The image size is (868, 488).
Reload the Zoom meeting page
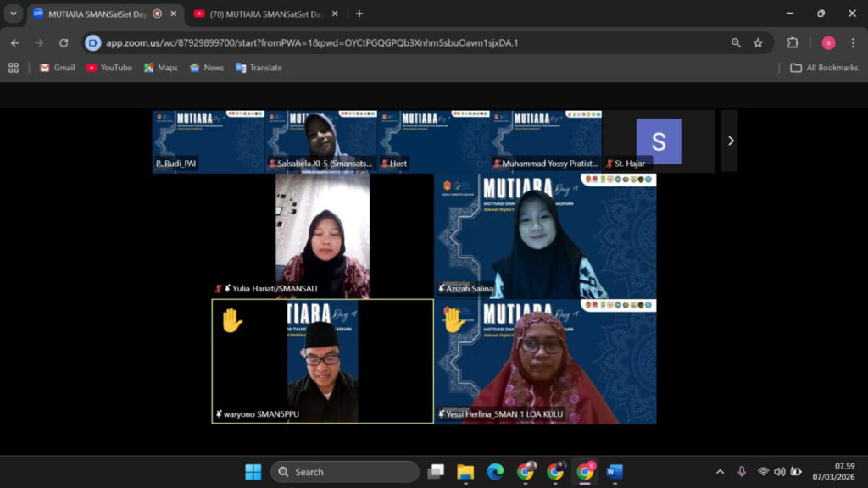(64, 43)
